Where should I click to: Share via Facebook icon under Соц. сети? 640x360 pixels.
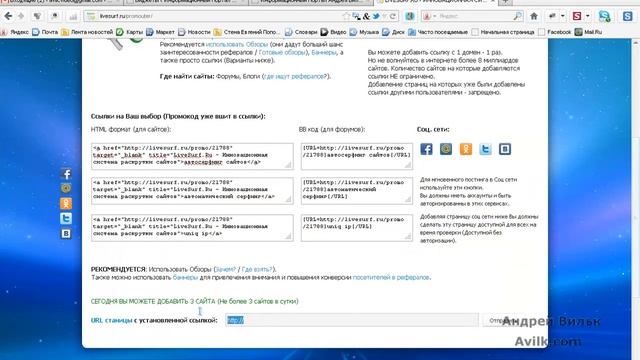(426, 149)
